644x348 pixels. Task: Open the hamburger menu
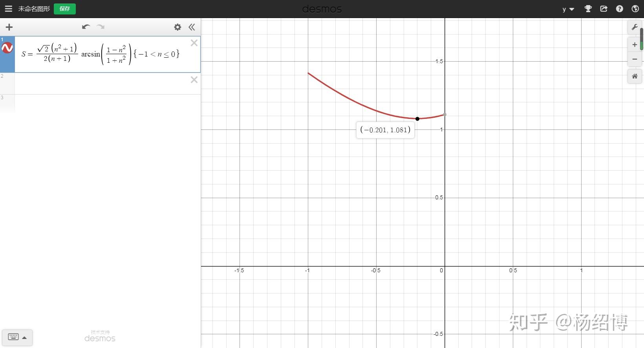coord(8,9)
